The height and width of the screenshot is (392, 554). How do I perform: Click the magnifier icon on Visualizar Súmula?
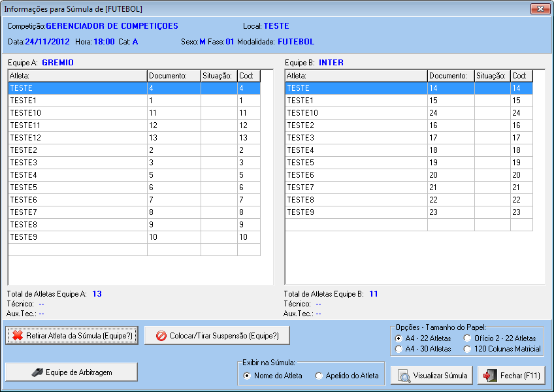pos(404,376)
